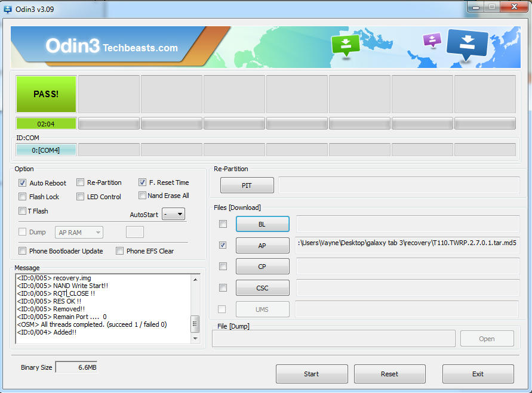Click the Exit button
532x393 pixels.
[x=478, y=374]
